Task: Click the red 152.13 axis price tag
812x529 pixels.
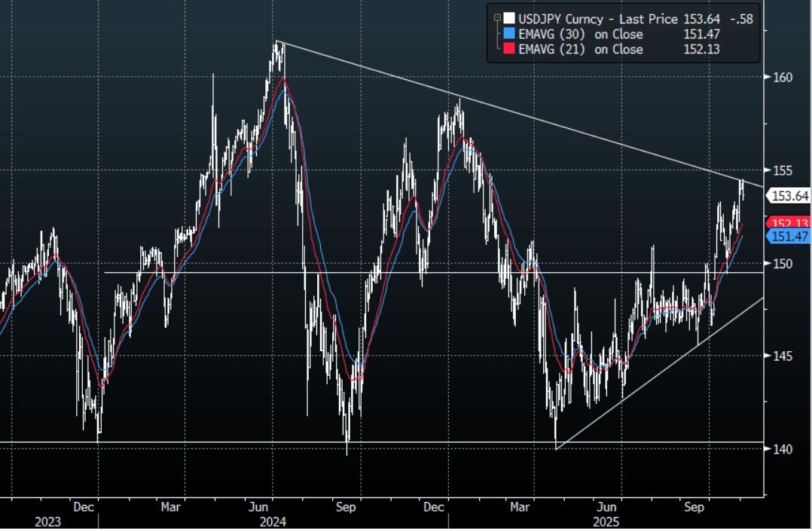Action: coord(789,223)
